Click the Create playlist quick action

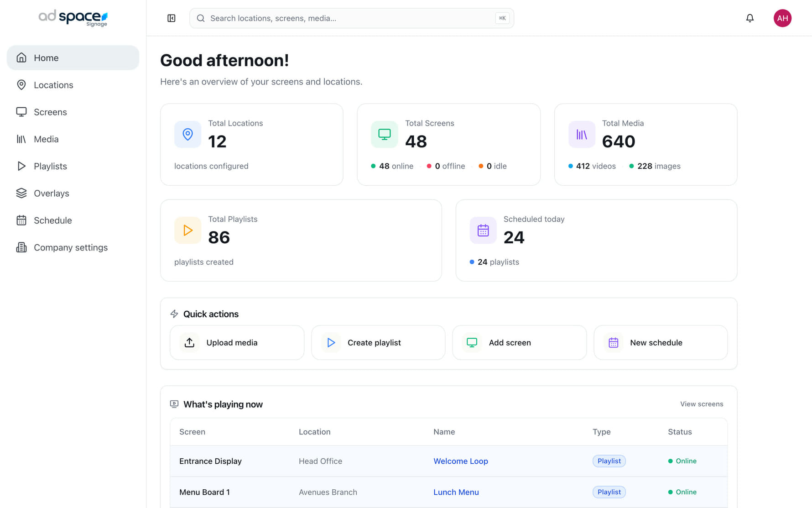tap(378, 342)
